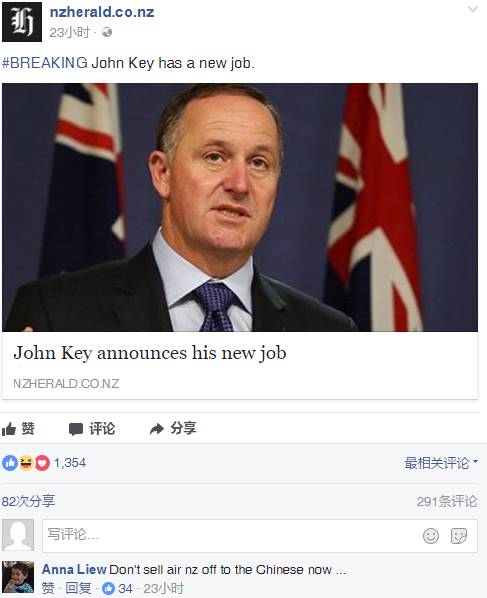The height and width of the screenshot is (598, 487).
Task: Open the 291条评论 comments link
Action: [447, 501]
